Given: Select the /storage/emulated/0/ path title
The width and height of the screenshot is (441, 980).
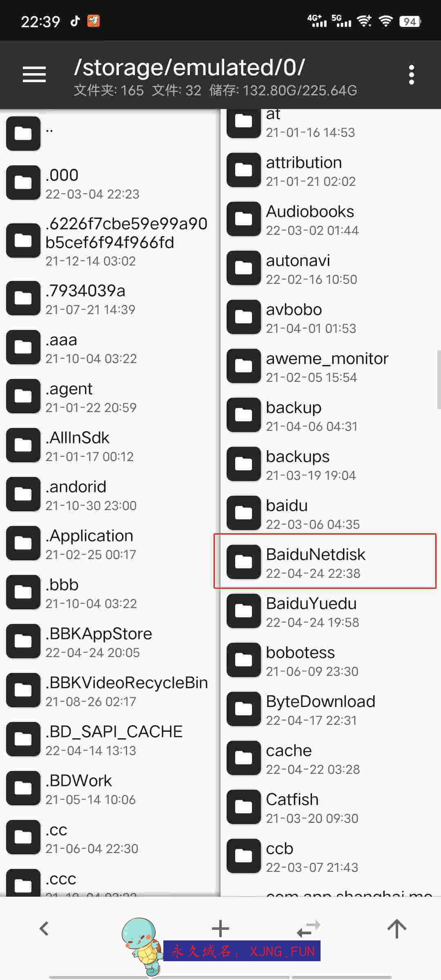Looking at the screenshot, I should (x=189, y=67).
